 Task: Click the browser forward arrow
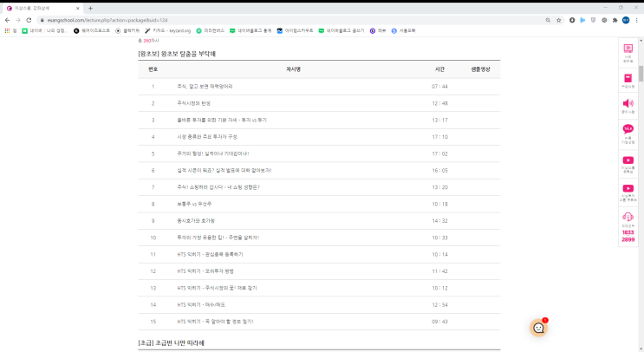click(18, 20)
